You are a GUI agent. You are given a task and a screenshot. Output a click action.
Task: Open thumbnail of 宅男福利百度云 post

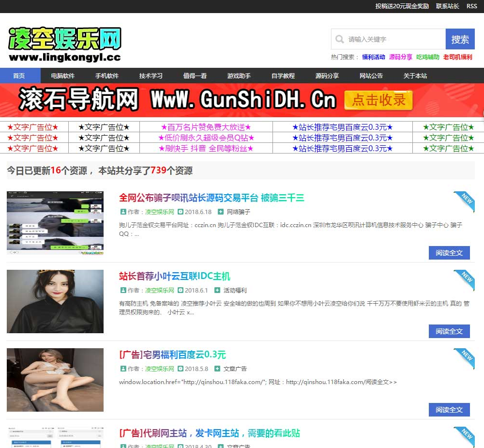55,380
